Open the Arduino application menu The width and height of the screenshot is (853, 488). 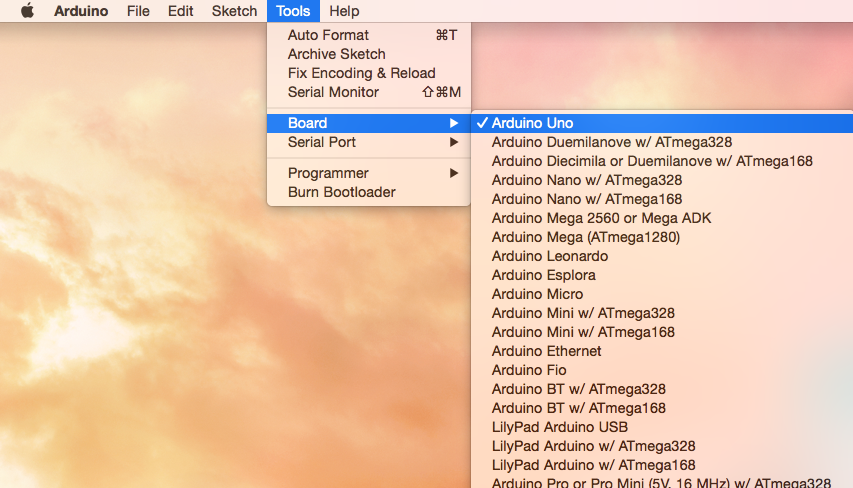tap(81, 11)
